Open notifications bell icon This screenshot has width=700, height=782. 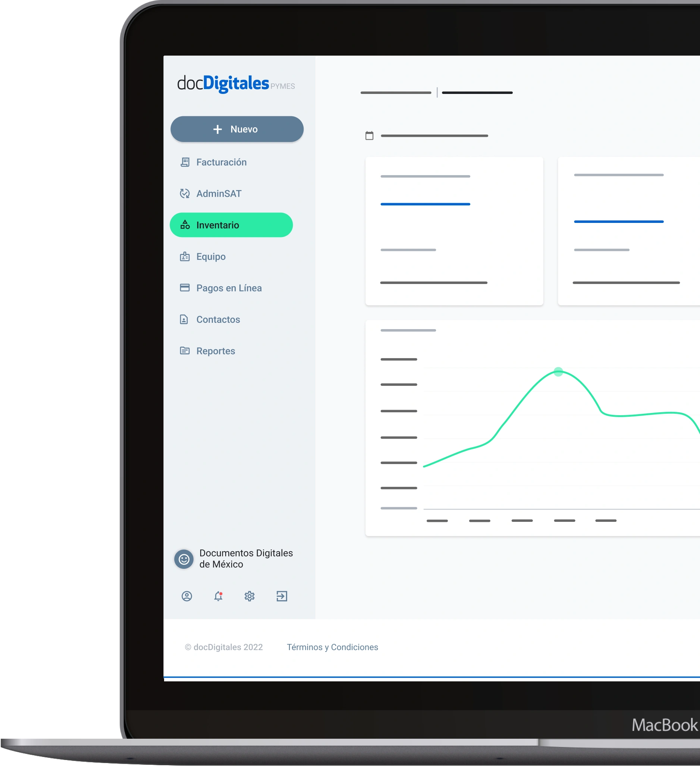pos(219,596)
